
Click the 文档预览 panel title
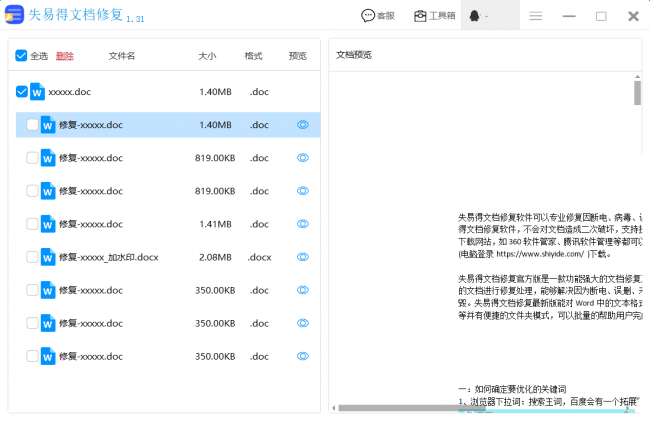tap(354, 55)
